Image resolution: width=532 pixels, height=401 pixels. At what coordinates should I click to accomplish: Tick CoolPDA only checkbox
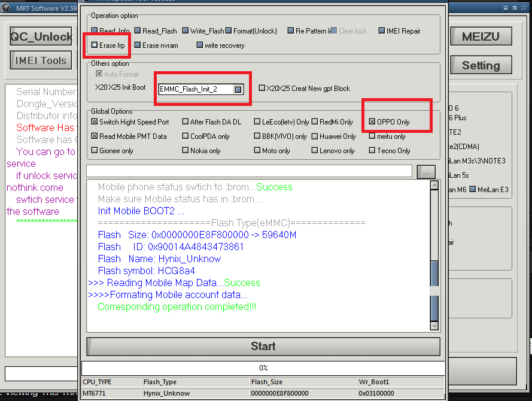coord(186,136)
